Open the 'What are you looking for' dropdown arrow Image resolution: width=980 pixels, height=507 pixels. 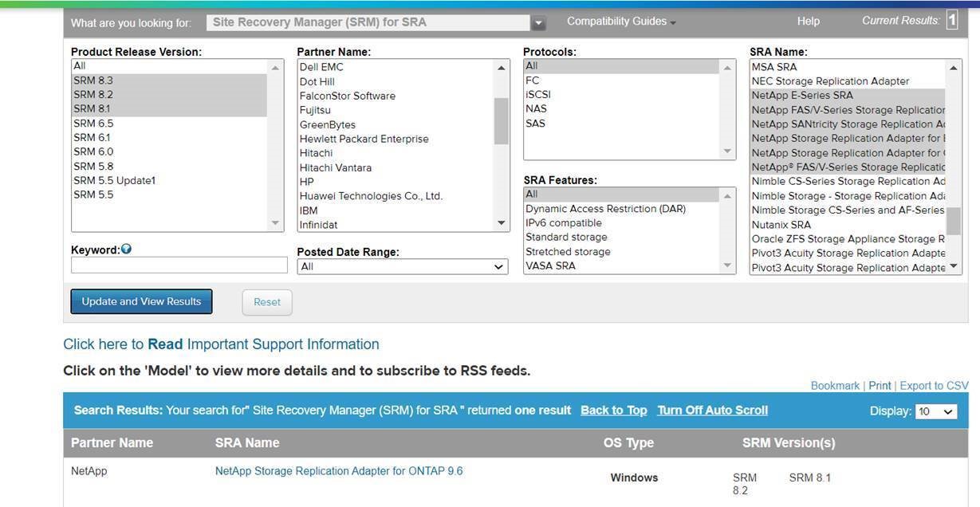(x=538, y=23)
